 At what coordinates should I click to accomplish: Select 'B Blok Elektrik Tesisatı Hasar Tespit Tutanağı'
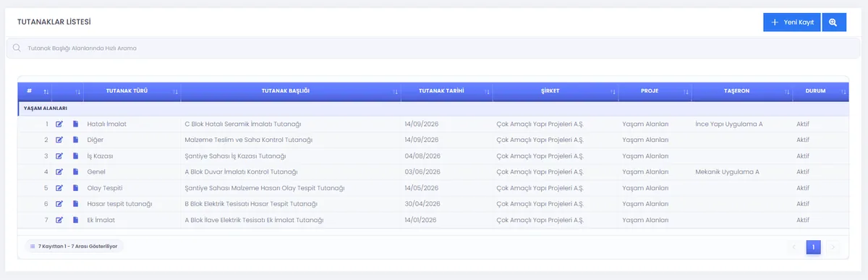coord(252,203)
